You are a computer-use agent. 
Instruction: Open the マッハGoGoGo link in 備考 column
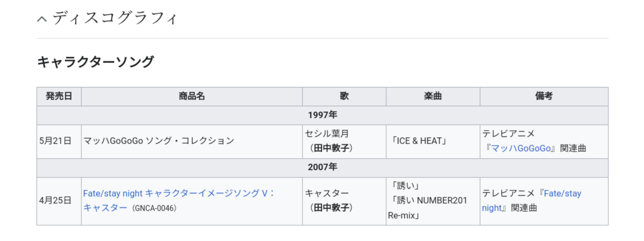[x=521, y=148]
